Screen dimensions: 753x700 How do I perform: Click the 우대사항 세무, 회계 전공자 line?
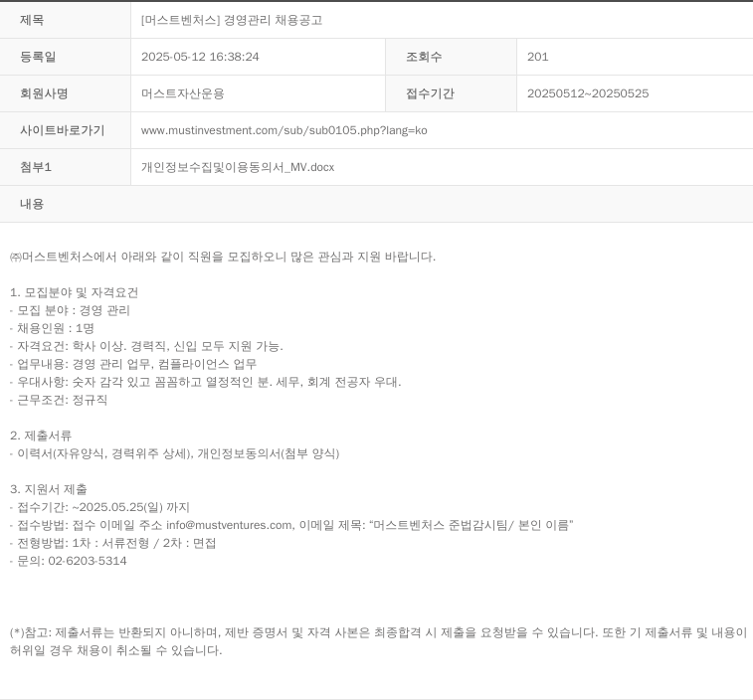205,382
